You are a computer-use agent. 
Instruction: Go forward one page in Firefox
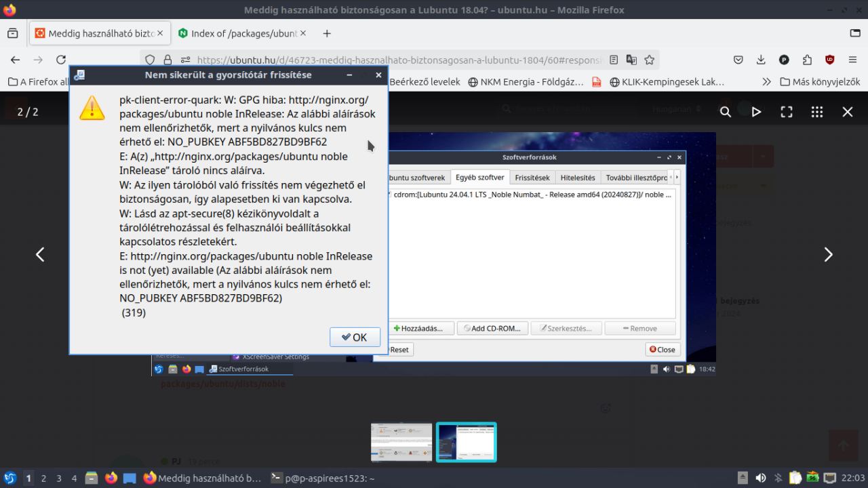click(x=38, y=60)
